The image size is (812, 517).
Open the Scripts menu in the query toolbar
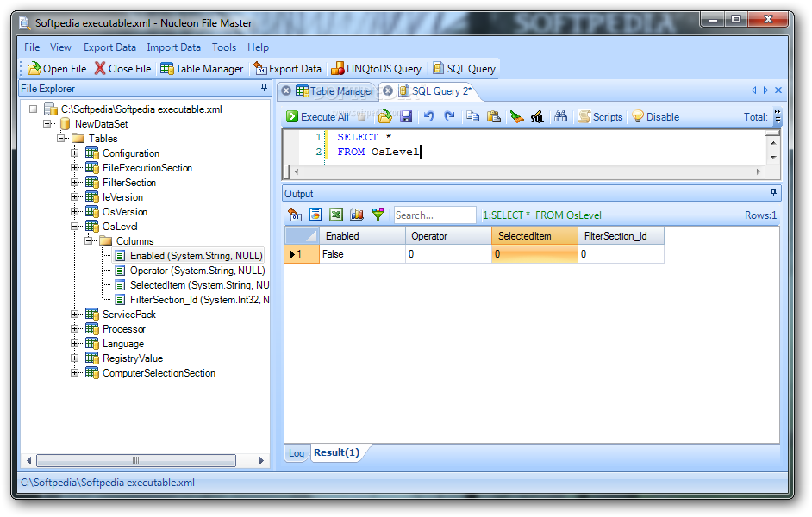click(x=600, y=117)
